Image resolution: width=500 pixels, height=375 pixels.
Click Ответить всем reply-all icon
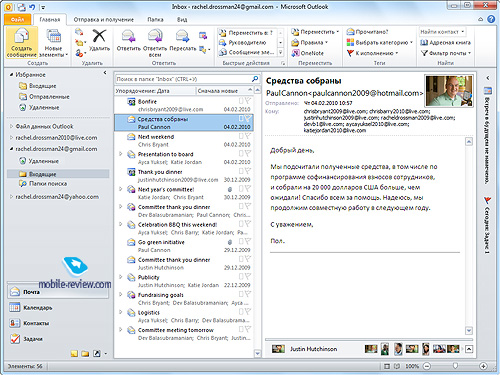coord(155,36)
